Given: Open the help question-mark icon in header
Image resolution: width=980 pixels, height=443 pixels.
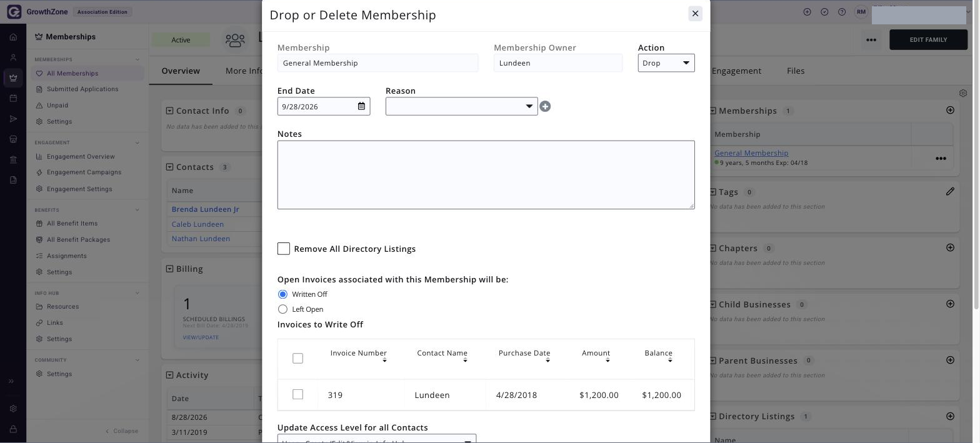Looking at the screenshot, I should (842, 12).
